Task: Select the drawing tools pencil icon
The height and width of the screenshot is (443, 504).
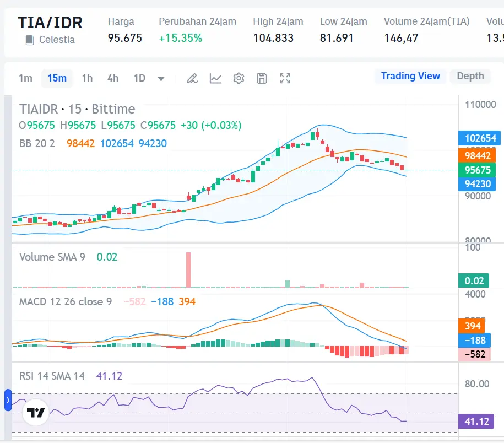Action: click(192, 78)
